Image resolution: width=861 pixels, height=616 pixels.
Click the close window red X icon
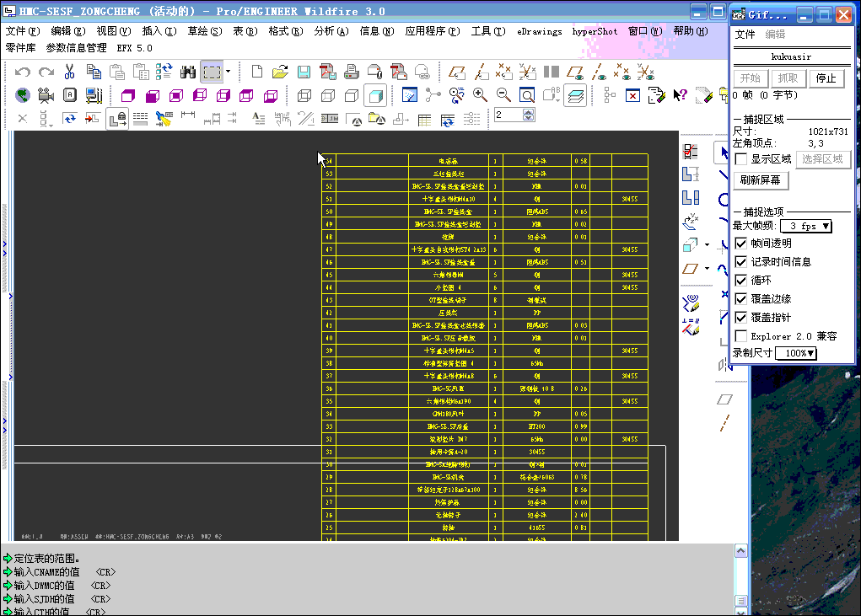632,95
